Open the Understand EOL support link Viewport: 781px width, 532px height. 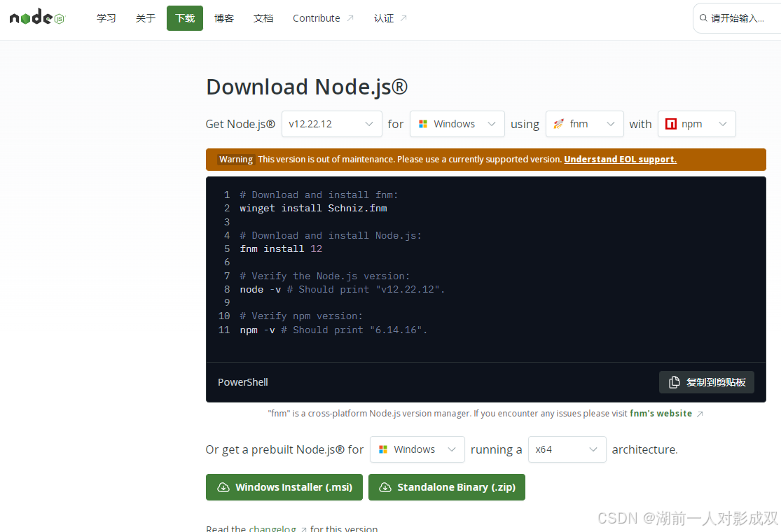click(620, 160)
